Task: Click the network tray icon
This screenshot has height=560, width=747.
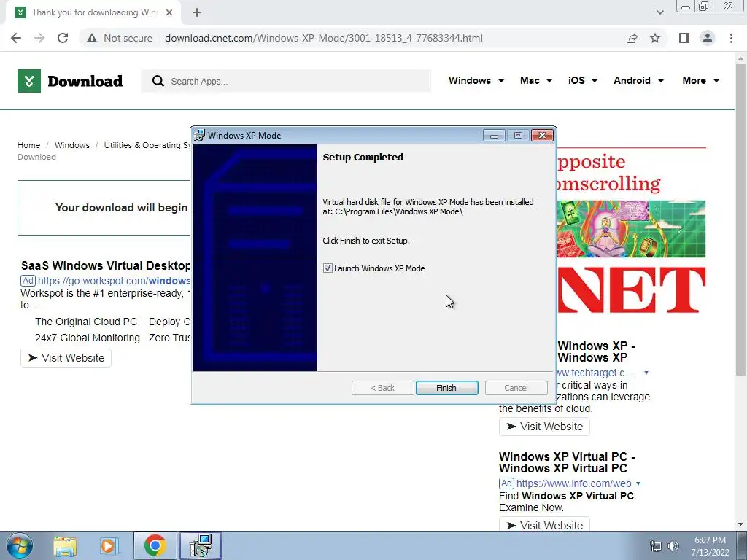Action: point(656,546)
